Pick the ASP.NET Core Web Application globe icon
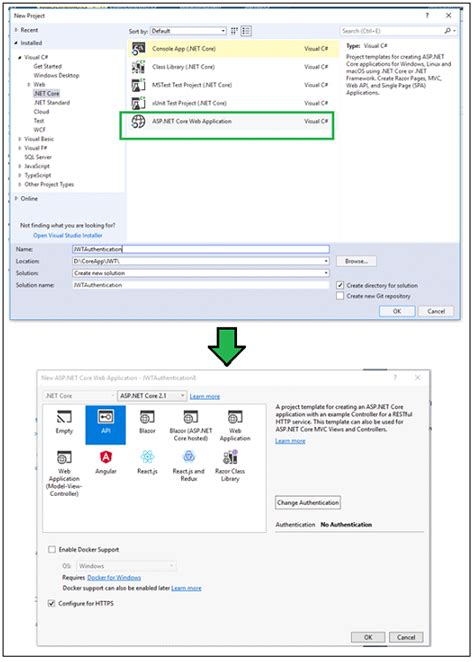Viewport: 474px width, 662px height. click(138, 121)
